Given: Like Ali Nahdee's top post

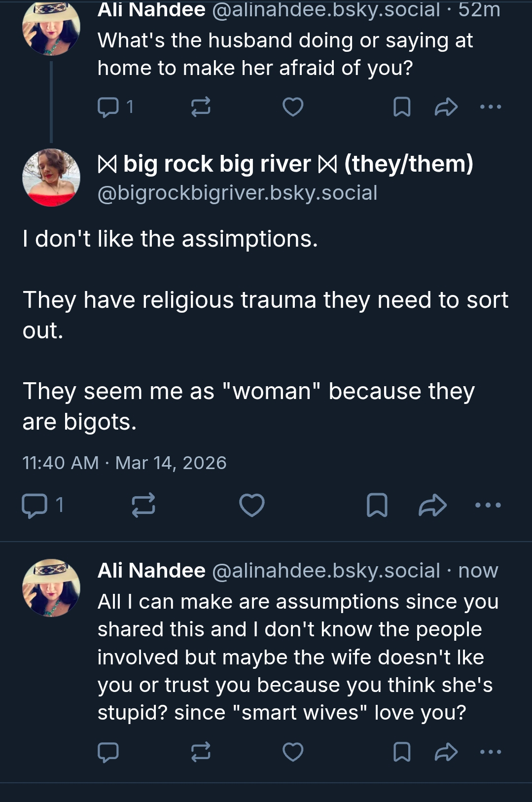Looking at the screenshot, I should click(293, 107).
